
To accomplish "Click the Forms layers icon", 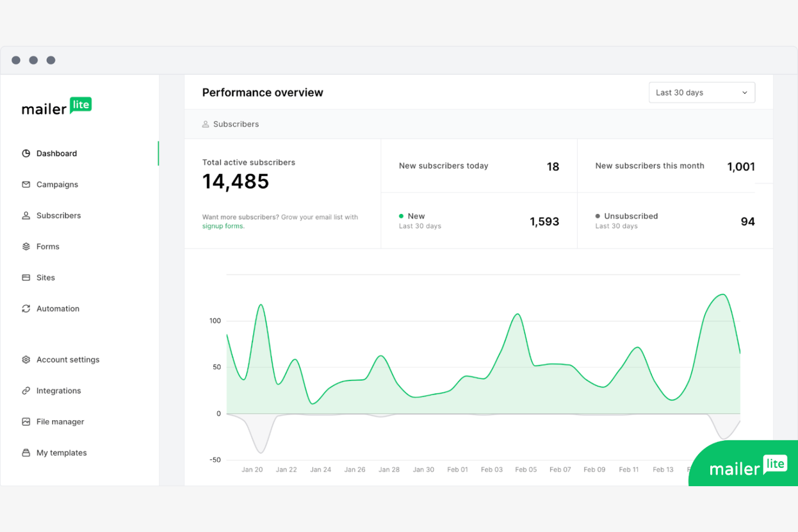I will [x=26, y=246].
